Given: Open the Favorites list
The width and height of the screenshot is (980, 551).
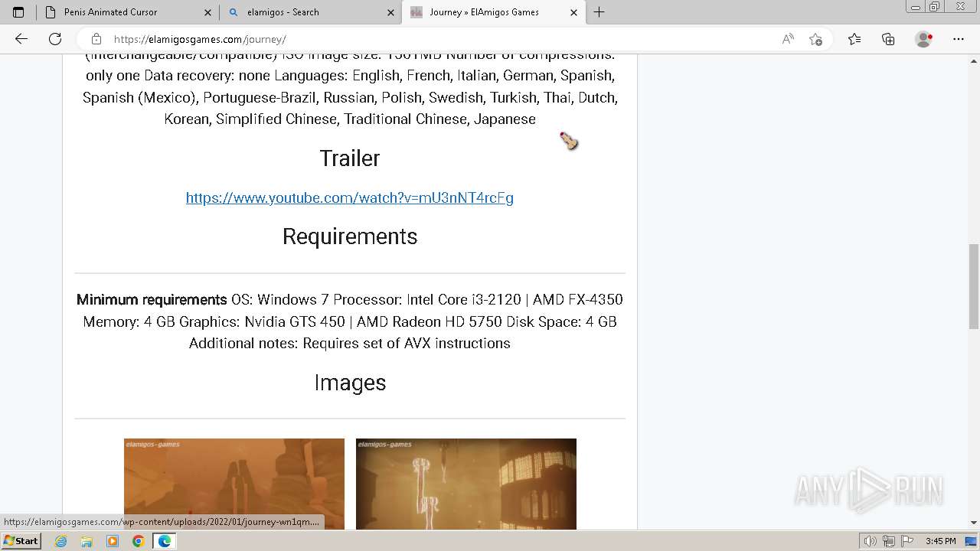Looking at the screenshot, I should (854, 39).
